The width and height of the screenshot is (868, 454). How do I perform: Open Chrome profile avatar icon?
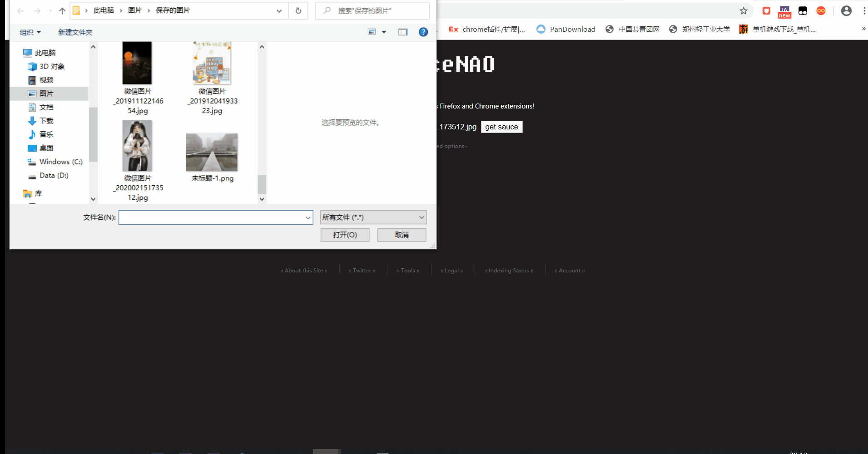(x=846, y=11)
